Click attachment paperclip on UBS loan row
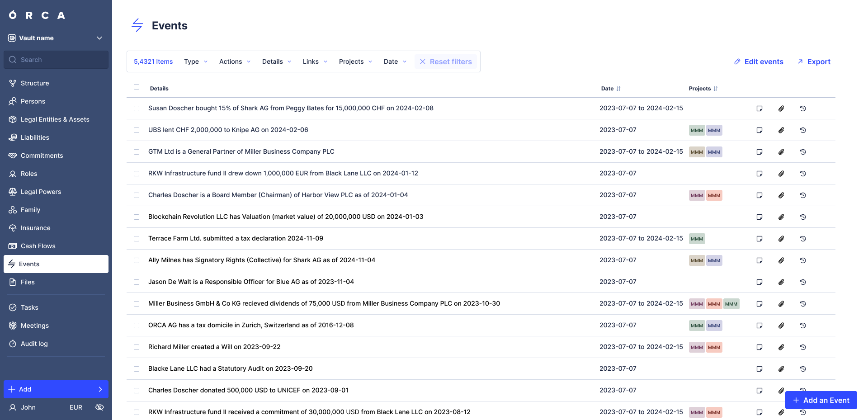The height and width of the screenshot is (420, 868). [x=781, y=130]
